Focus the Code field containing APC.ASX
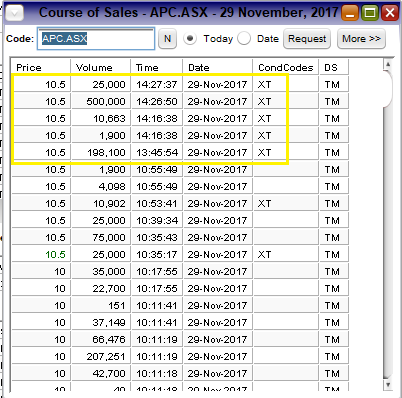The width and height of the screenshot is (402, 398). tap(96, 39)
